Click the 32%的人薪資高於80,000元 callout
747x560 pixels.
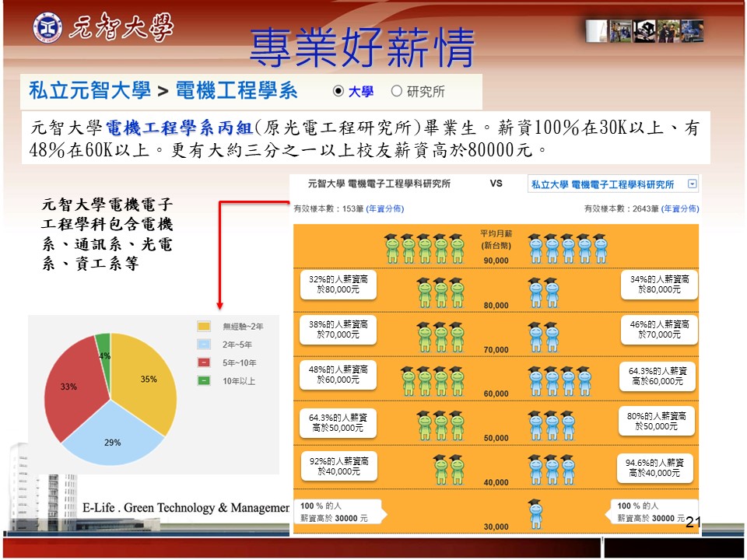coord(338,285)
